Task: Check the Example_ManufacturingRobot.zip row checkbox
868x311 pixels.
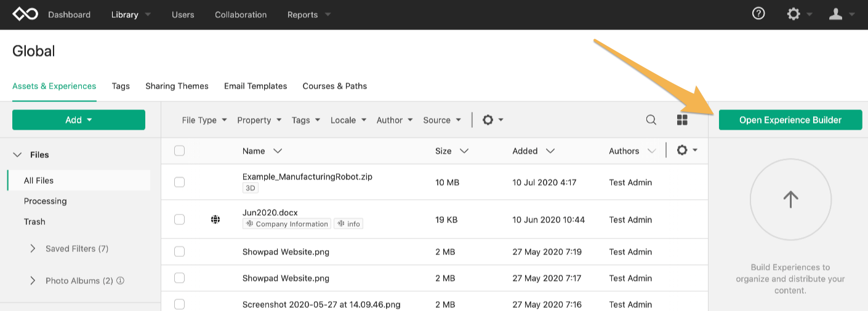Action: (x=179, y=182)
